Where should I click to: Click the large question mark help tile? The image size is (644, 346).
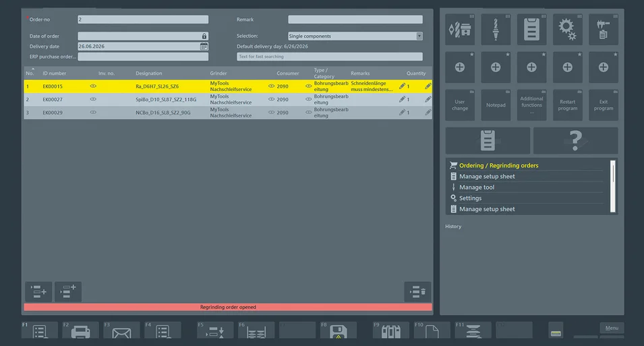575,140
